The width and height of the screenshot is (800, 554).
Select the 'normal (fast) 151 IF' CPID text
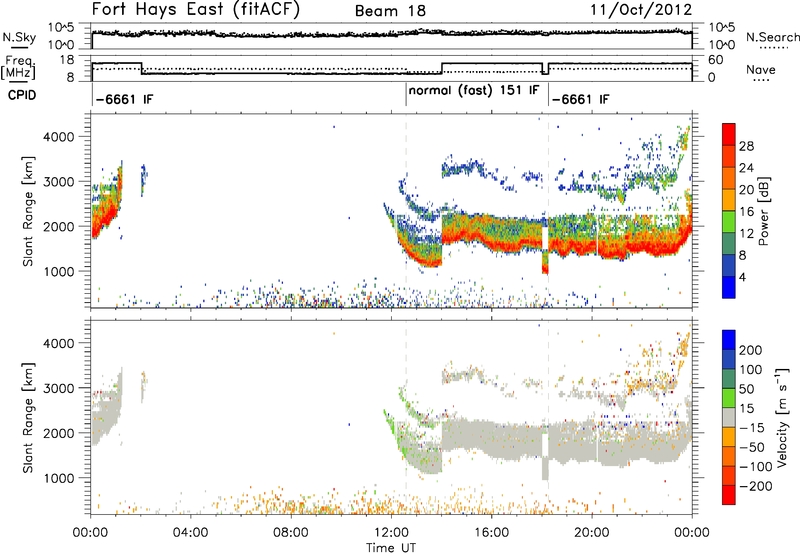pos(474,91)
